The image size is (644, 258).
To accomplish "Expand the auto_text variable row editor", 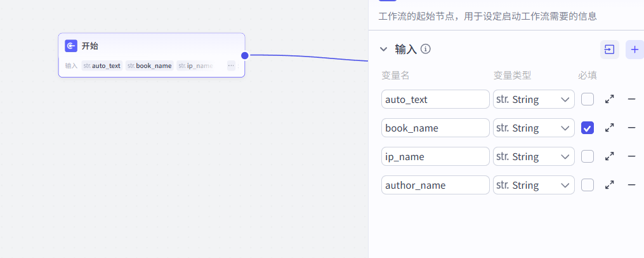I will (x=609, y=99).
